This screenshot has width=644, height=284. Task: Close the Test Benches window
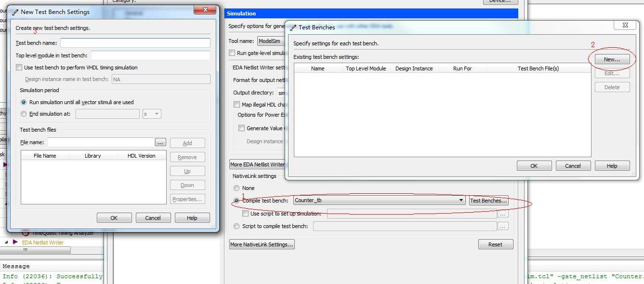coord(625,25)
